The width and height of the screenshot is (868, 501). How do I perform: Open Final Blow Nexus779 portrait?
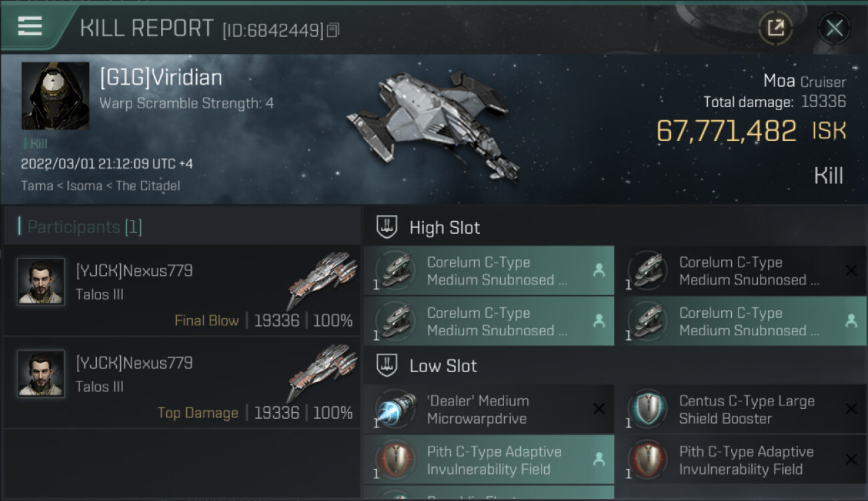41,282
